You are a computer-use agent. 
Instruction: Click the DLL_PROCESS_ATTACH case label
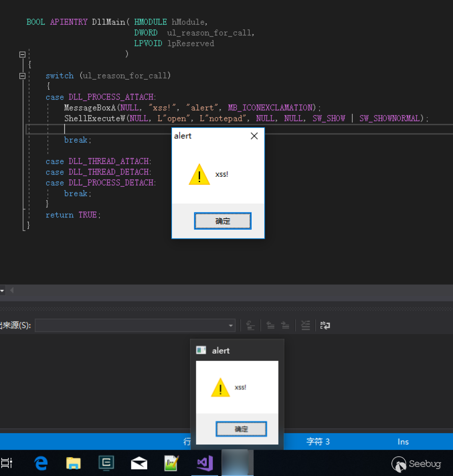[x=111, y=97]
